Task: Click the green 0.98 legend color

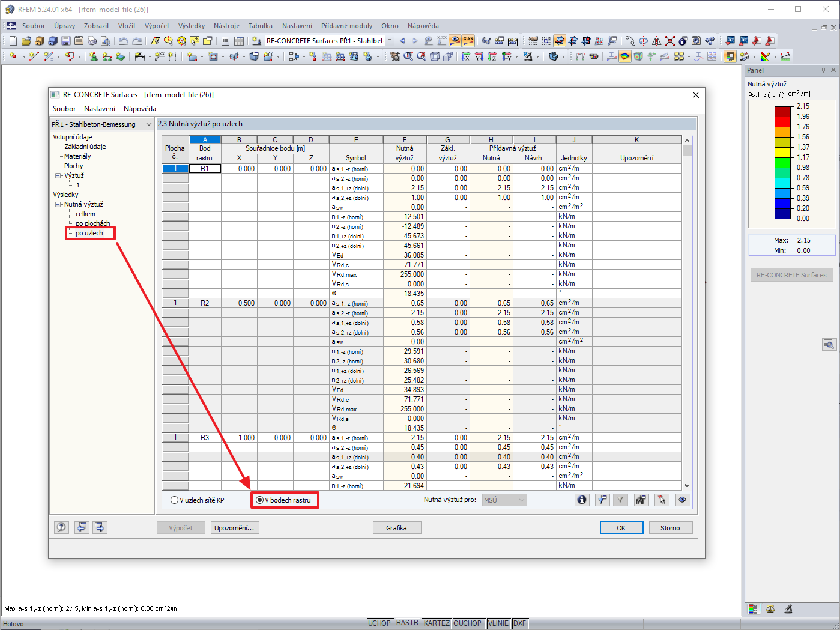Action: pyautogui.click(x=783, y=162)
